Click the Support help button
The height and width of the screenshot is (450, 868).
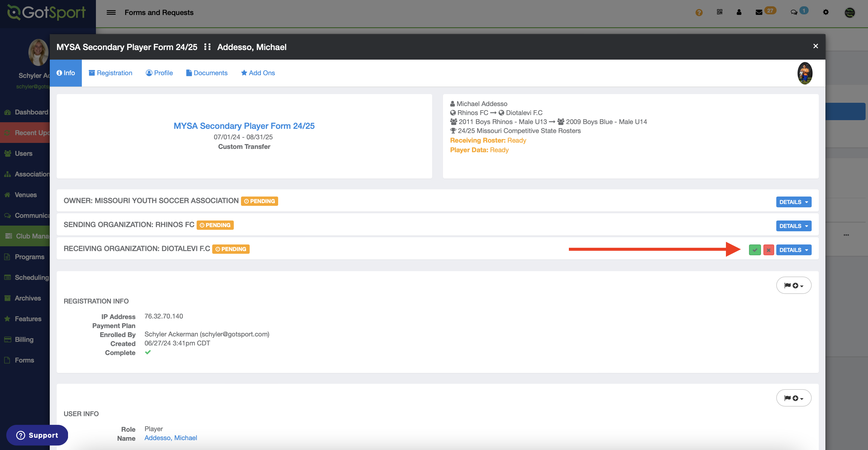click(37, 435)
